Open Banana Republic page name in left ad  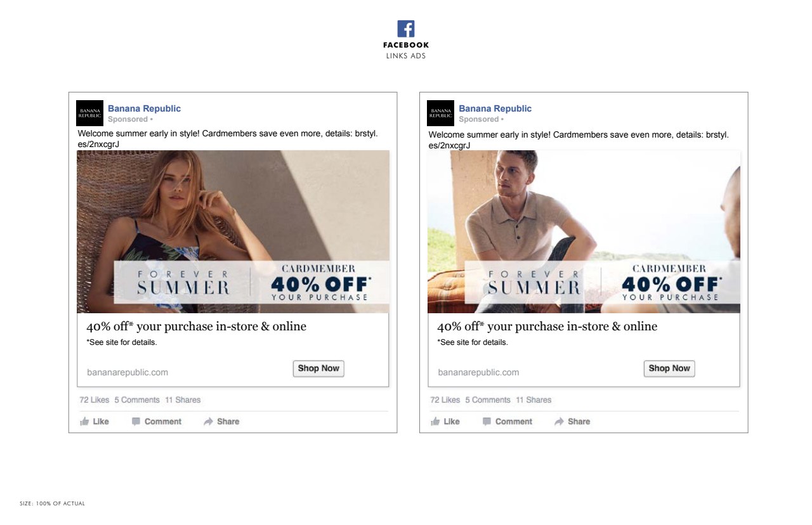point(144,108)
